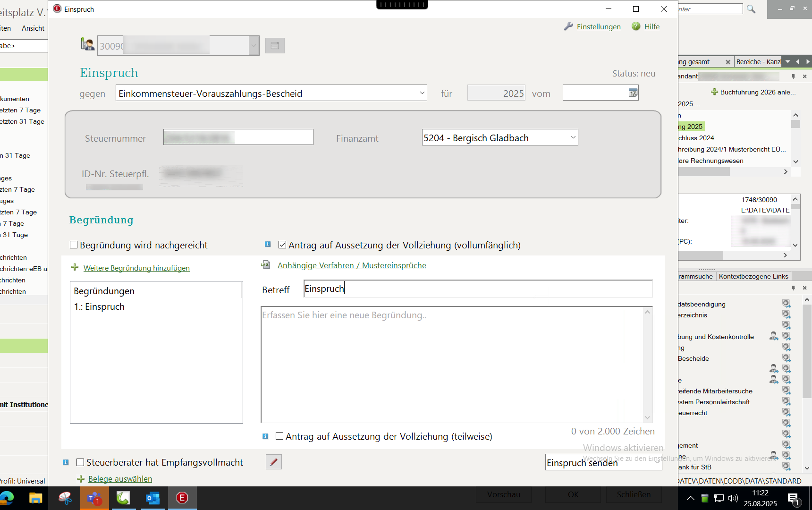This screenshot has width=812, height=510.
Task: Open Anhängige Verfahren / Mustereinsprüche link
Action: tap(351, 265)
